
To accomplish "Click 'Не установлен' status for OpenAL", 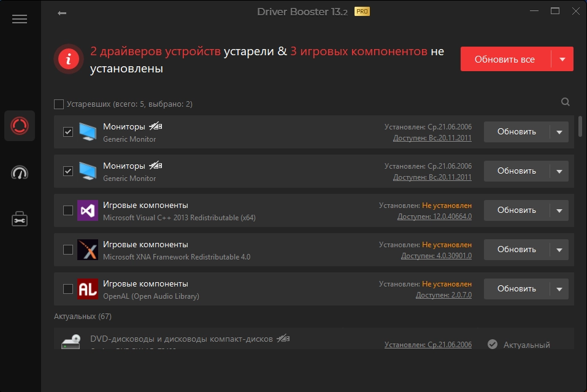I will (447, 284).
